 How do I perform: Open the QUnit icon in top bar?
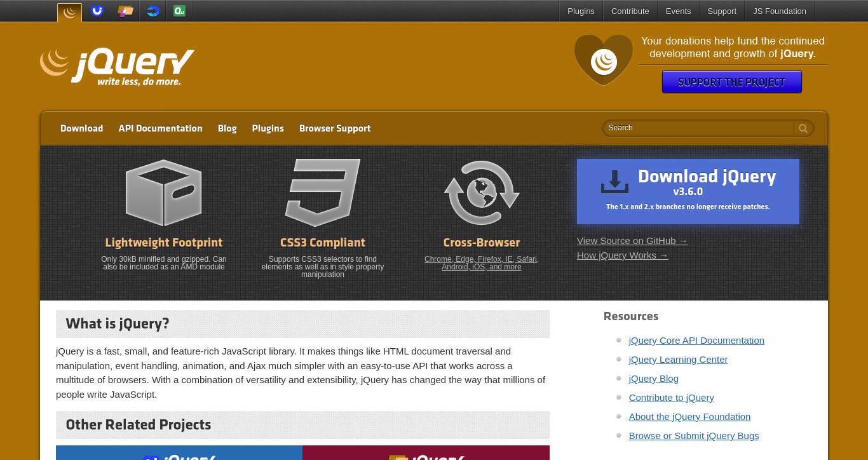coord(179,11)
